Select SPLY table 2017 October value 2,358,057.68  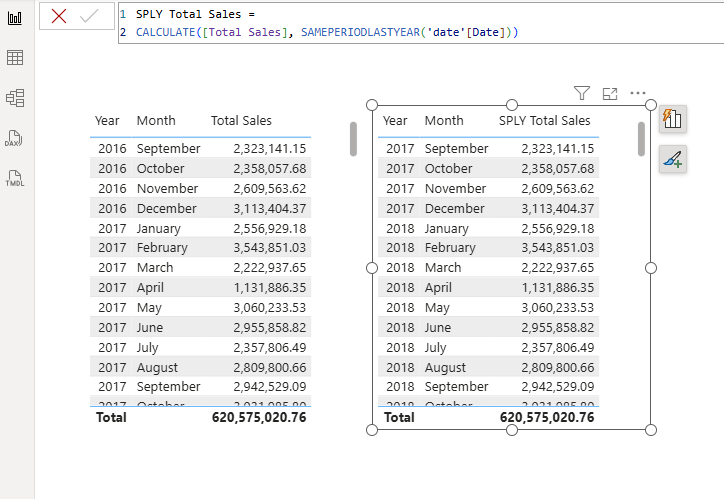558,168
